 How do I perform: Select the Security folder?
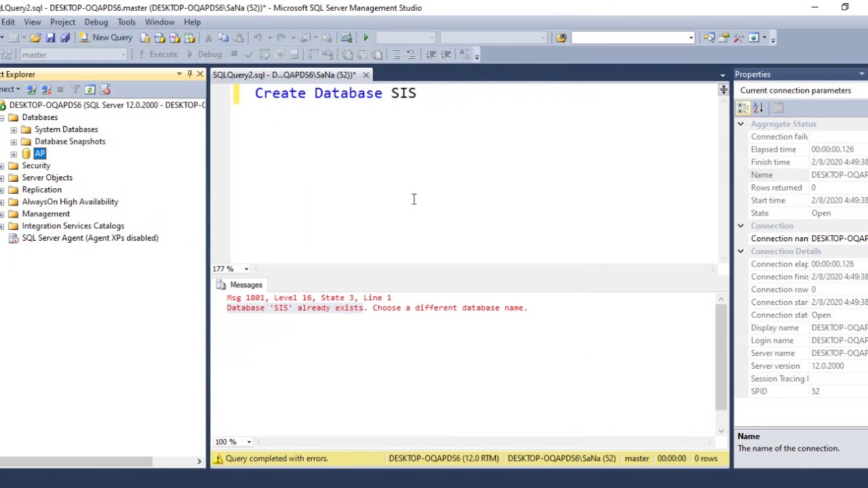coord(36,165)
